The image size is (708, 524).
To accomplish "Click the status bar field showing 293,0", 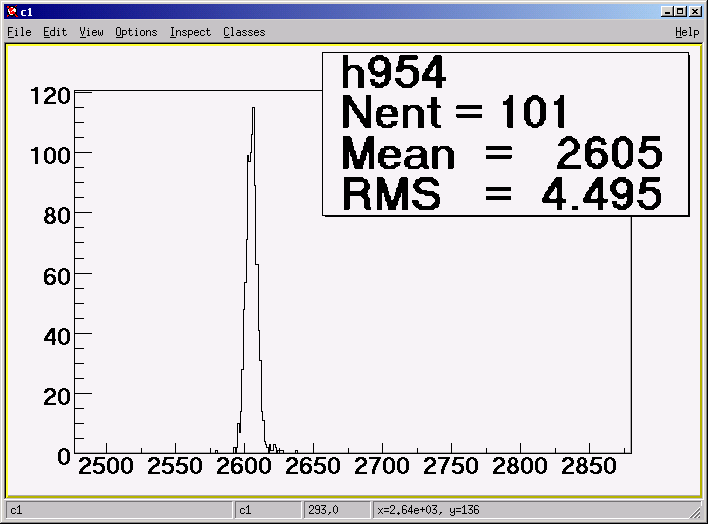I will click(337, 510).
